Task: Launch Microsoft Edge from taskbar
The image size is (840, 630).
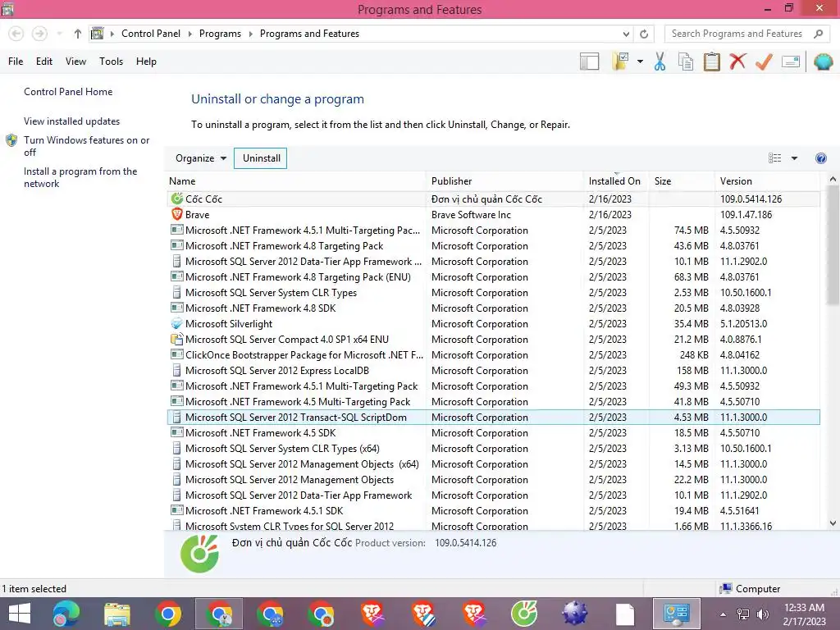Action: tap(66, 614)
